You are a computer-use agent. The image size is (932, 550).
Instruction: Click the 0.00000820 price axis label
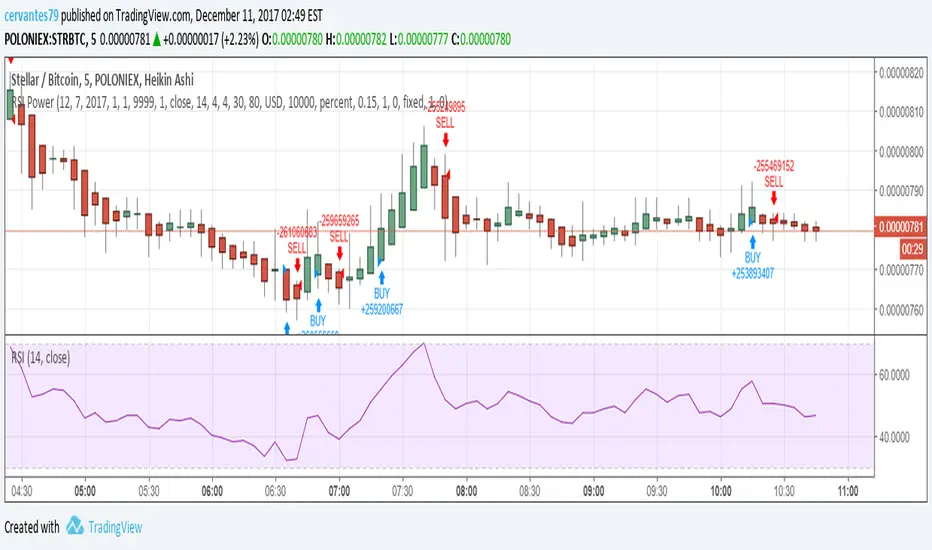click(x=901, y=73)
